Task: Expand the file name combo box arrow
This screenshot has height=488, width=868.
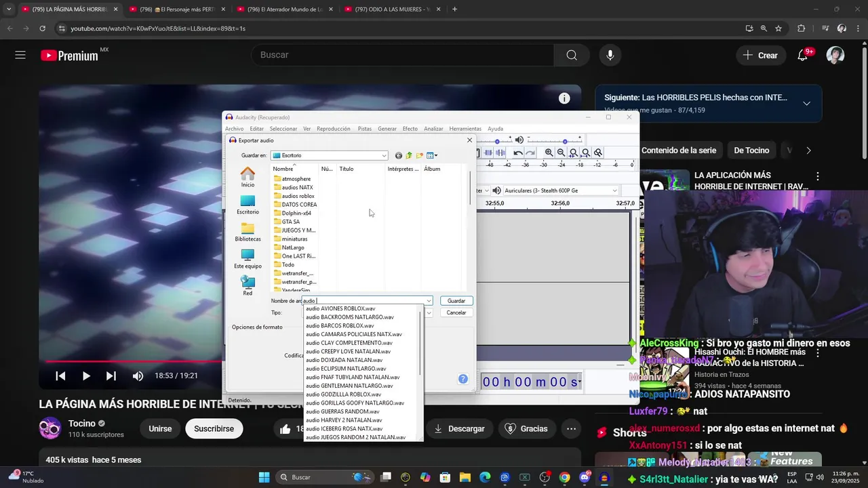Action: click(429, 301)
